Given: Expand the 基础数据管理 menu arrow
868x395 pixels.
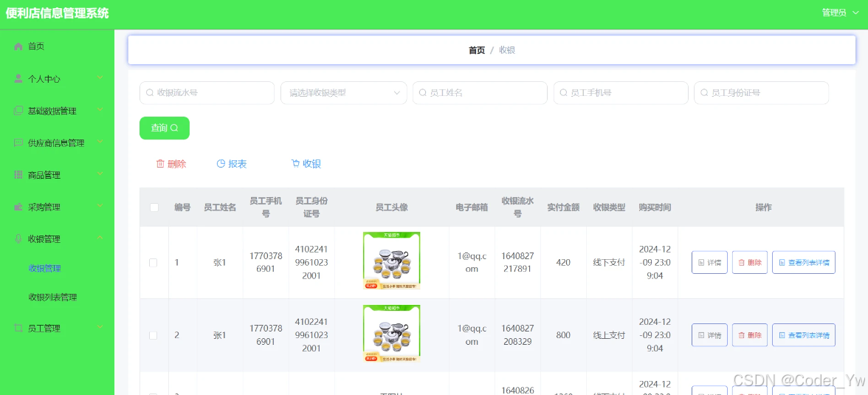Looking at the screenshot, I should click(100, 110).
